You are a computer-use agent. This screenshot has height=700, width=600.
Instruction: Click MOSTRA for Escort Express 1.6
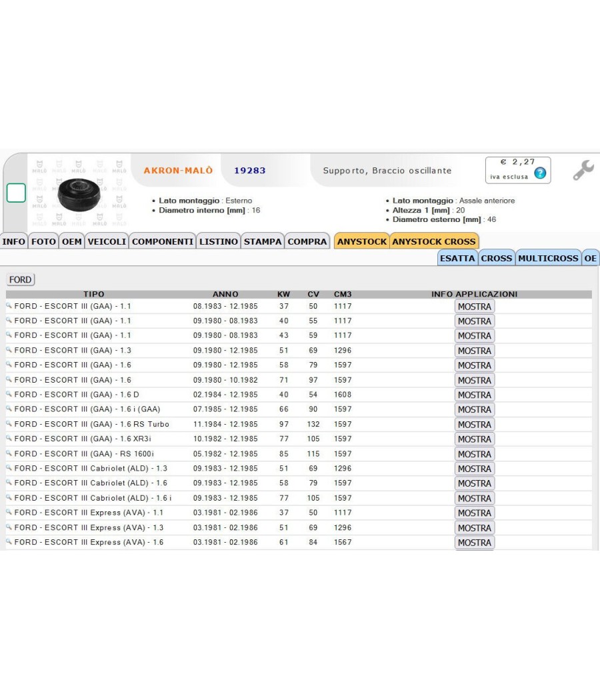pos(475,543)
